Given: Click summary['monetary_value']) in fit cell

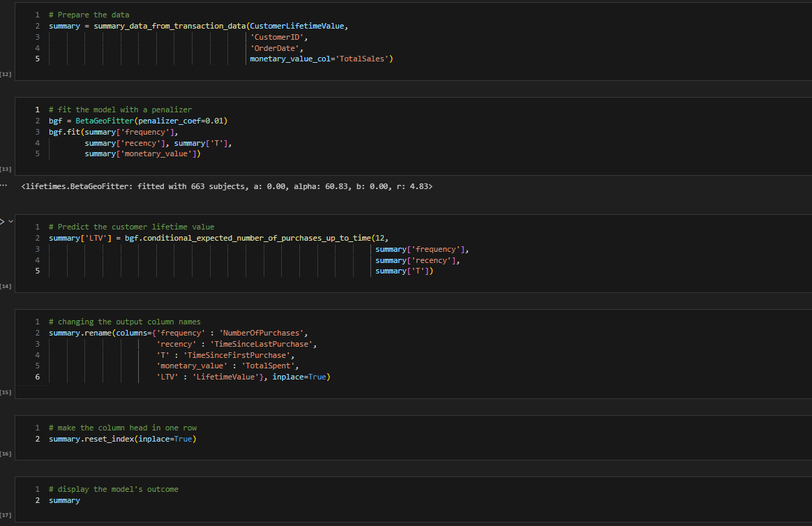Looking at the screenshot, I should [x=142, y=153].
